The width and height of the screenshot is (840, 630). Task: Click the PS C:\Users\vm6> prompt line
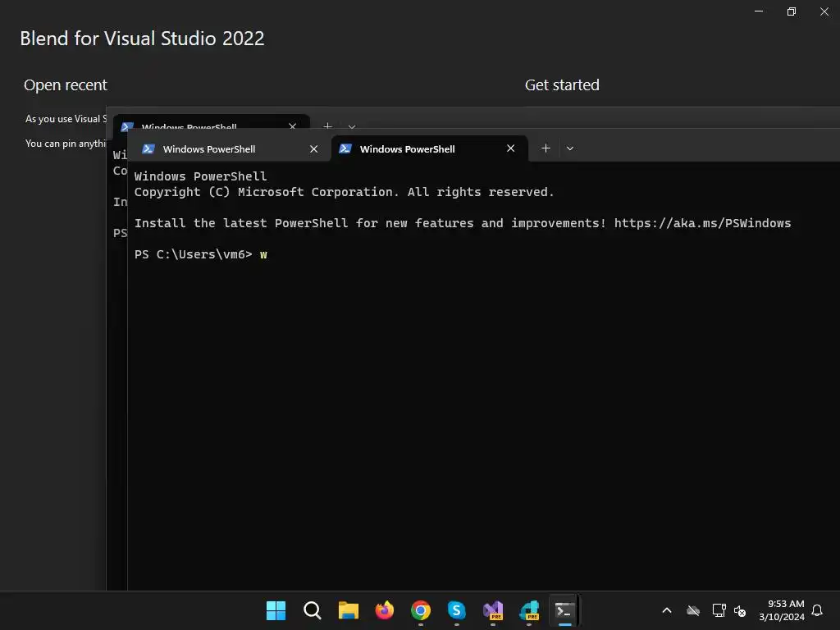click(x=201, y=254)
